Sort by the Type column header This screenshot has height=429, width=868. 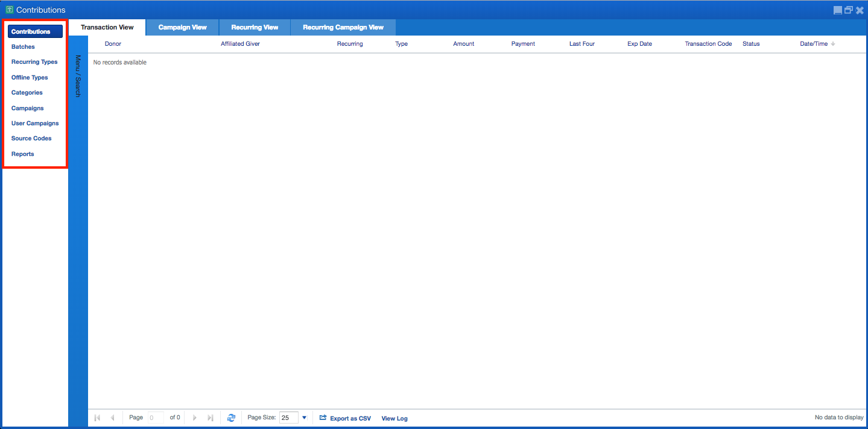coord(401,44)
